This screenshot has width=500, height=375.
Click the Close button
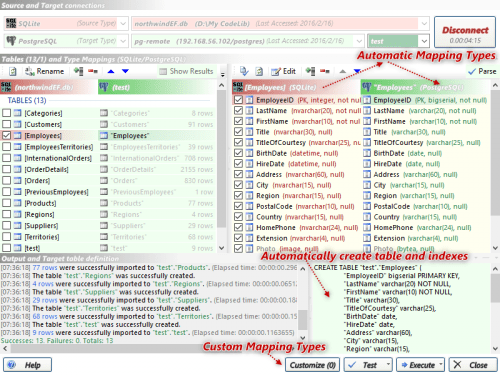point(473,365)
